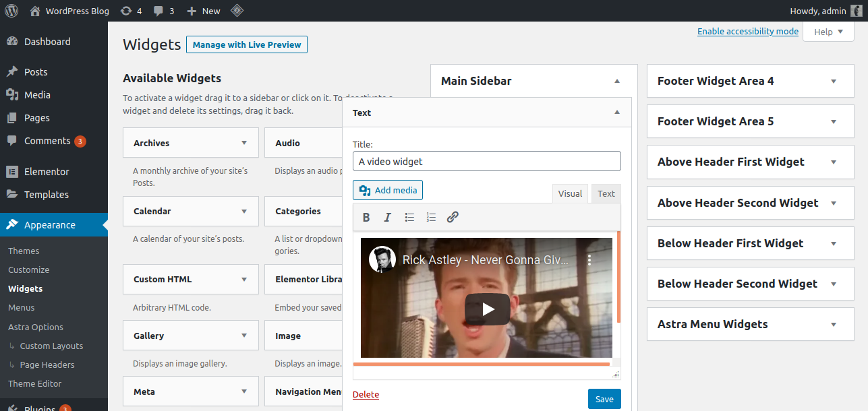Expand the Calendar widget
868x411 pixels.
point(244,211)
